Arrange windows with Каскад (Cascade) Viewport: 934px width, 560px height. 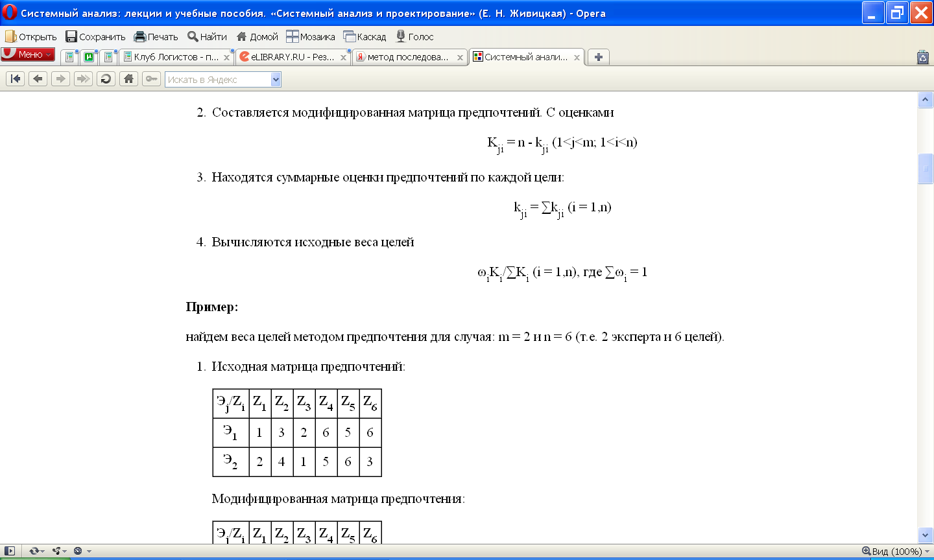(x=365, y=37)
